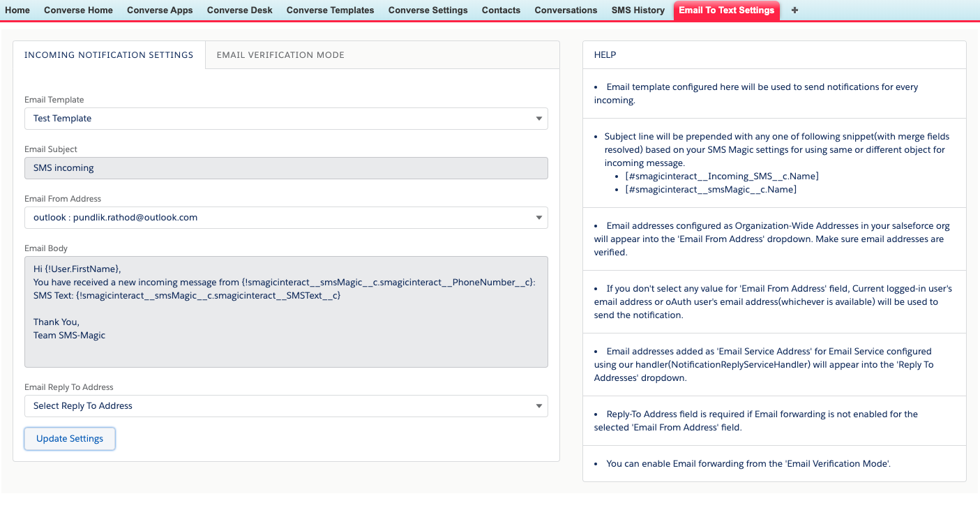View the Conversations tab
980x510 pixels.
point(566,10)
